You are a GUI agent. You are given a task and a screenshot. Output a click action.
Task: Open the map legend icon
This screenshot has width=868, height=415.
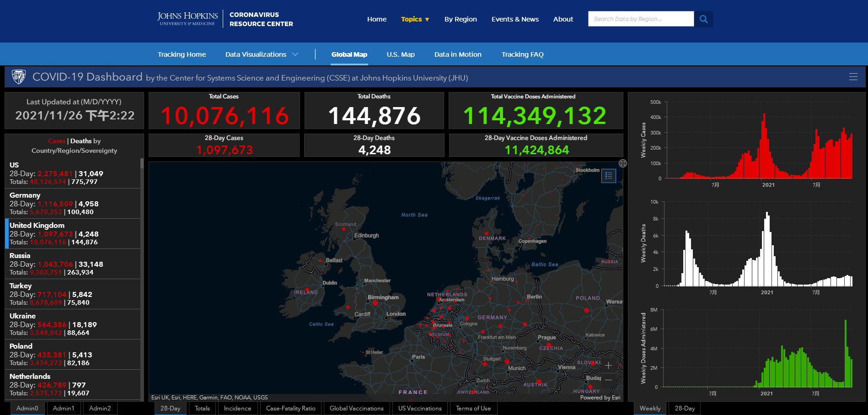click(608, 176)
